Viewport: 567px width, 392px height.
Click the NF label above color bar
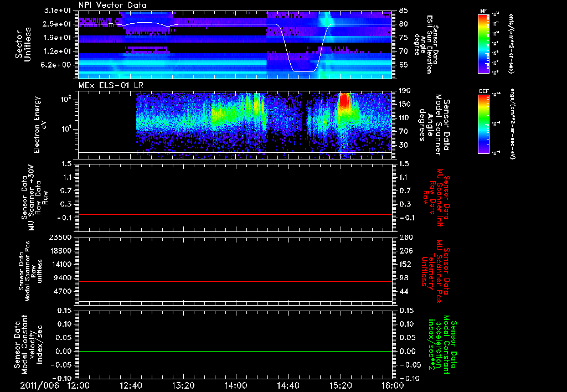[x=483, y=11]
